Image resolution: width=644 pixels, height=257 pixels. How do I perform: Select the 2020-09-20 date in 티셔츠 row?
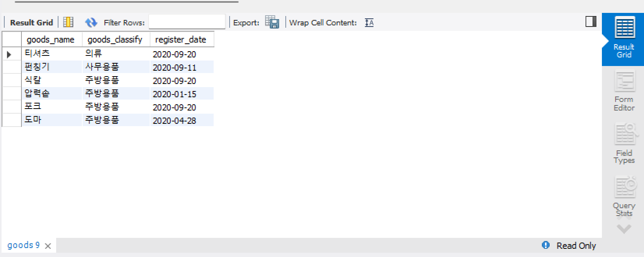182,54
